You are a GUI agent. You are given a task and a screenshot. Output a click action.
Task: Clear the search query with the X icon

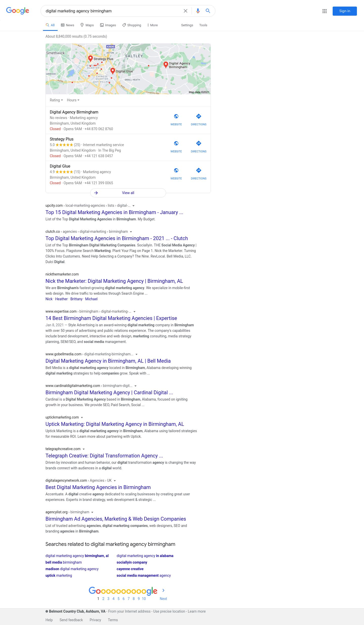186,11
